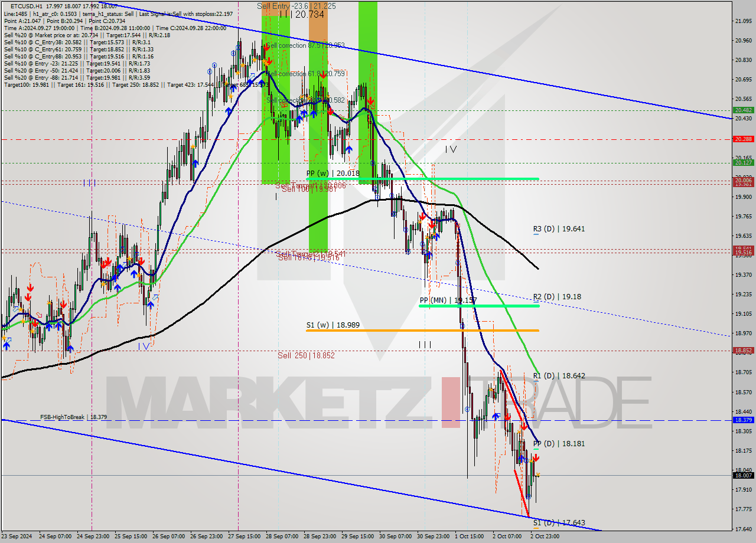Viewport: 756px width, 543px height.
Task: Click the Sell correction 61.8 label
Action: 305,74
